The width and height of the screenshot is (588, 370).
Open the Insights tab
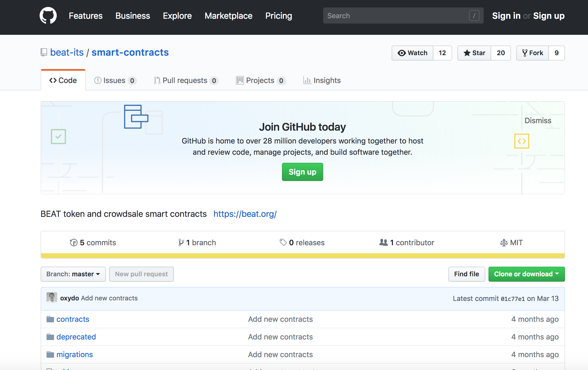[322, 80]
